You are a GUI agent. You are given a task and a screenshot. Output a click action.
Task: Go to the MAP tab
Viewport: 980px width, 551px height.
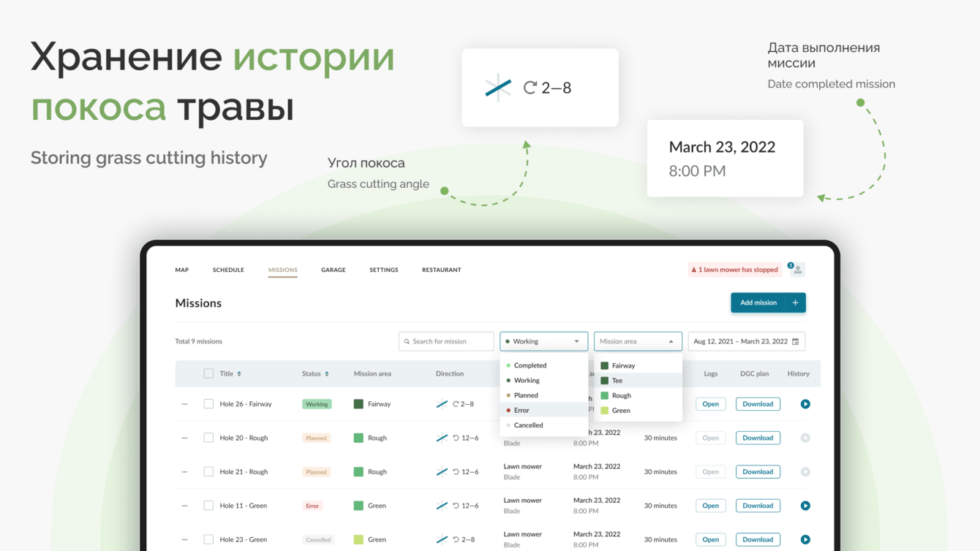point(182,270)
